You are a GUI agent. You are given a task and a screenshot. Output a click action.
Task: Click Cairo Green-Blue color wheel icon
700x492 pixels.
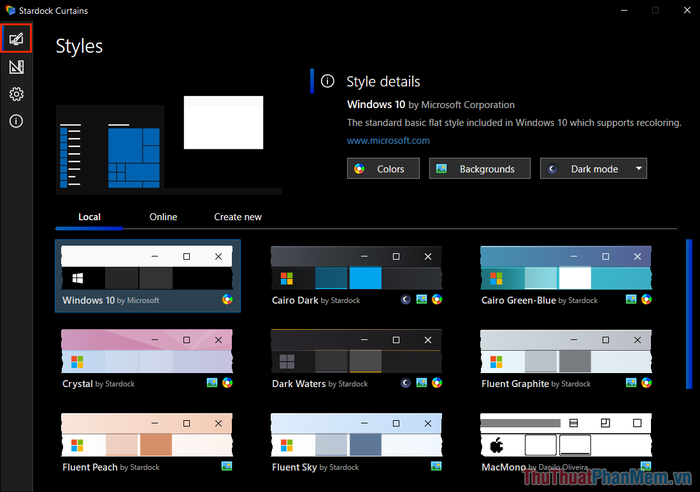point(646,300)
